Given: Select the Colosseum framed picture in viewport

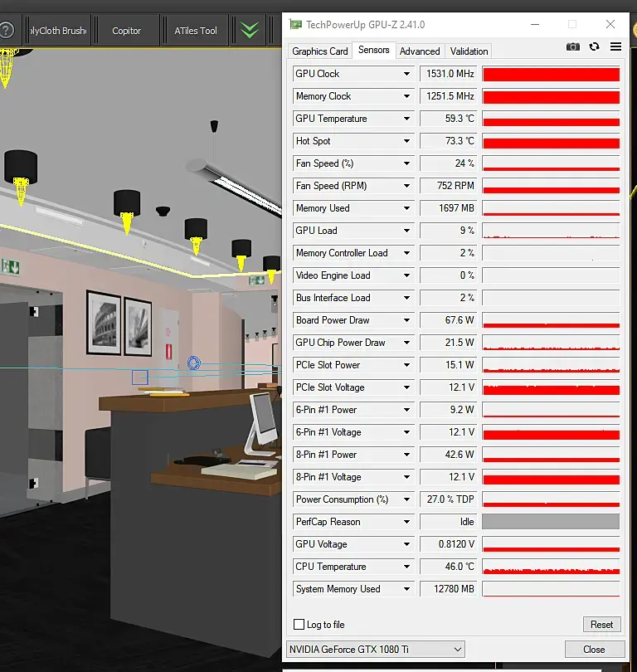Looking at the screenshot, I should (104, 322).
